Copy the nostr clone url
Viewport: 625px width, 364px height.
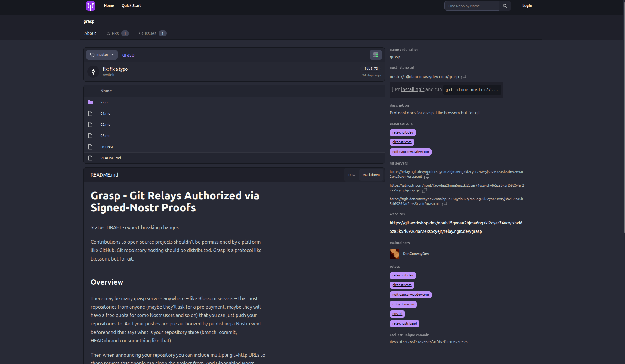pos(463,77)
